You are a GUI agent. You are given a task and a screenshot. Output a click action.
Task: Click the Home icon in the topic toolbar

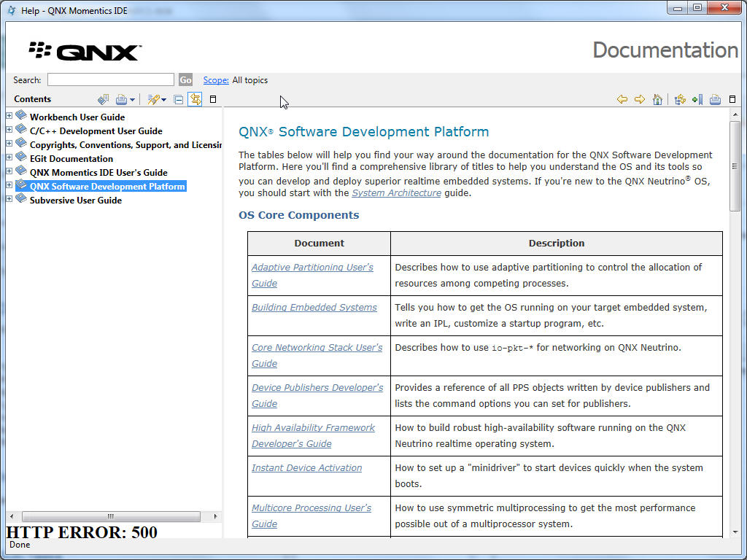pos(657,99)
